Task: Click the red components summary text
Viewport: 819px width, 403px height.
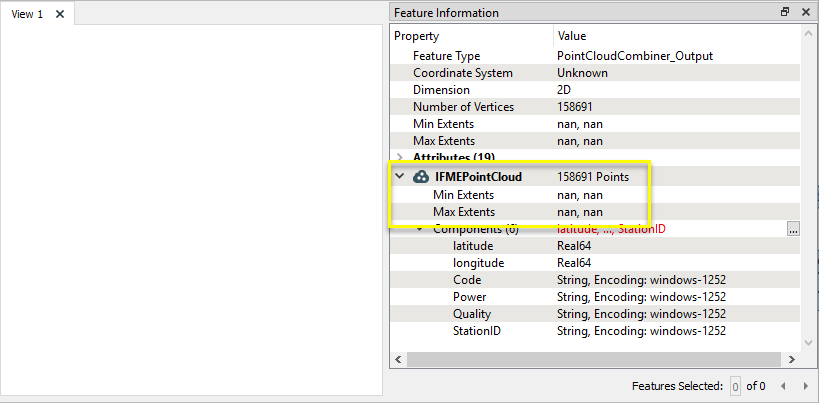Action: coord(611,229)
